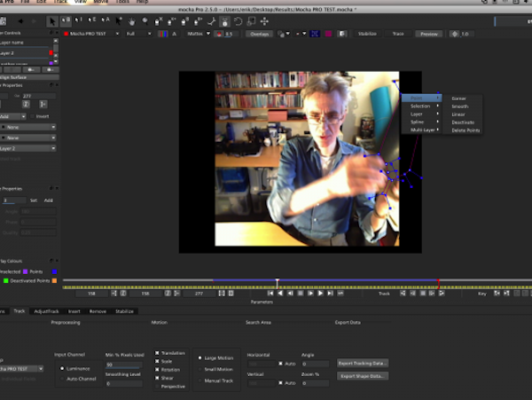Click the red playhead marker on timeline
532x400 pixels.
[438, 282]
